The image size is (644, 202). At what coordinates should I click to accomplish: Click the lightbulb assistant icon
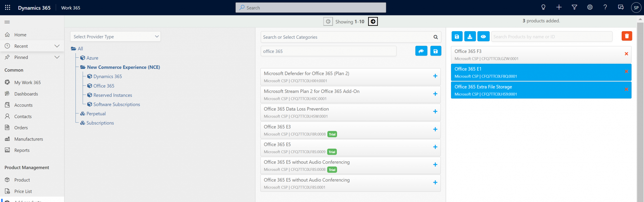pyautogui.click(x=543, y=8)
